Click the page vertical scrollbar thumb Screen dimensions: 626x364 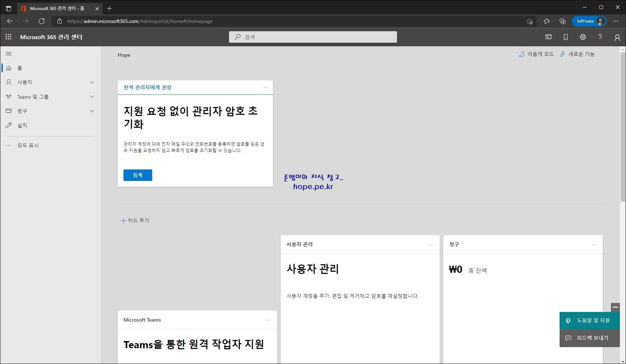[623, 127]
